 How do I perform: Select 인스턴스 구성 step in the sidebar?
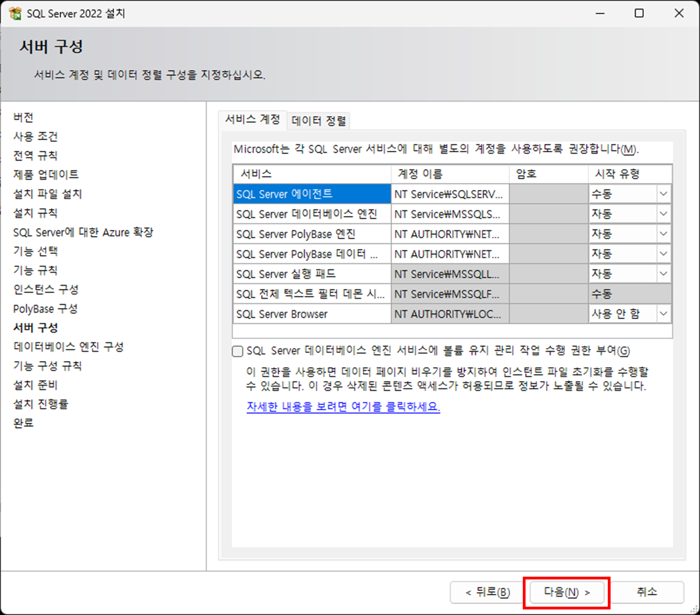click(x=46, y=289)
